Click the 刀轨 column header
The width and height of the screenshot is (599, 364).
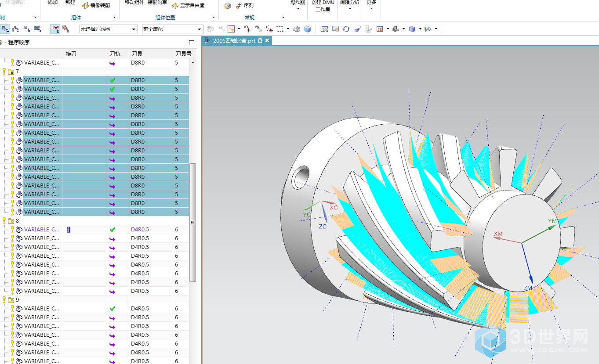pyautogui.click(x=118, y=54)
